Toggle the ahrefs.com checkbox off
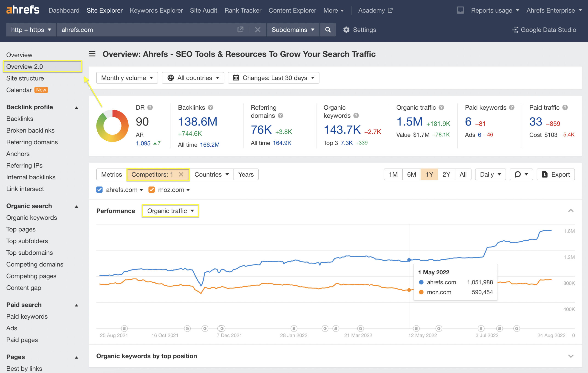The height and width of the screenshot is (373, 588). [99, 189]
